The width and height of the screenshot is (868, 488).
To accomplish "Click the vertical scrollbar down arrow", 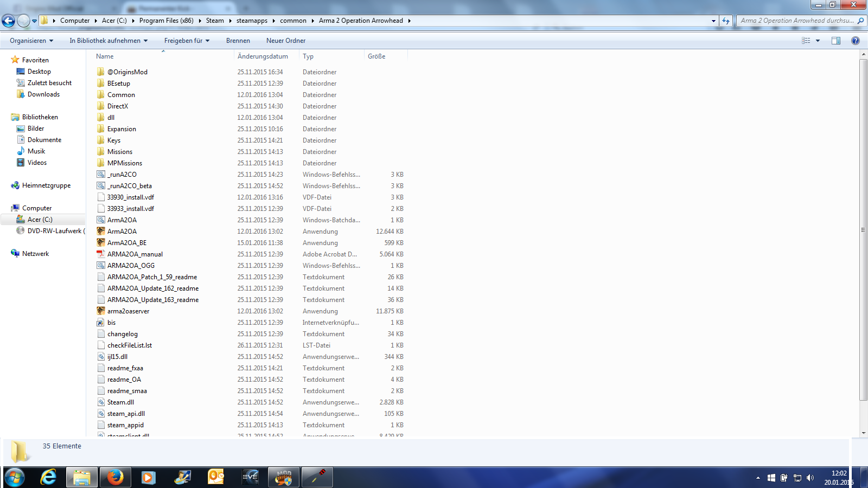I will [863, 433].
